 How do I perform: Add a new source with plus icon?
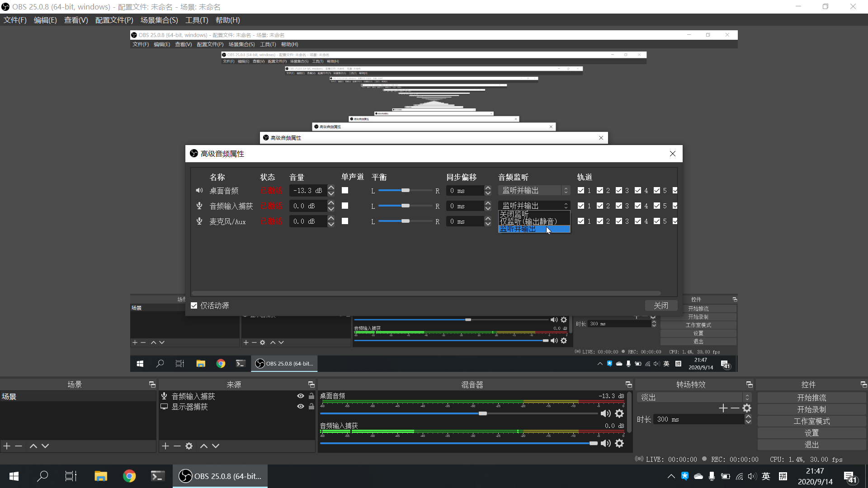(x=165, y=446)
